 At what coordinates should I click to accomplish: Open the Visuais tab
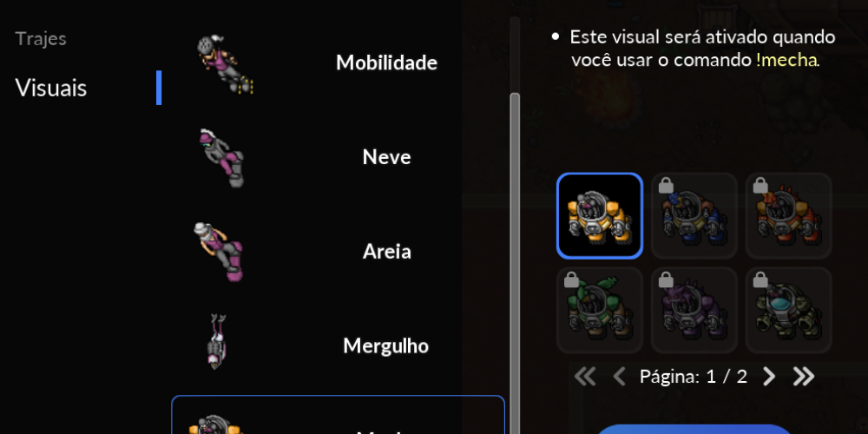pyautogui.click(x=51, y=88)
